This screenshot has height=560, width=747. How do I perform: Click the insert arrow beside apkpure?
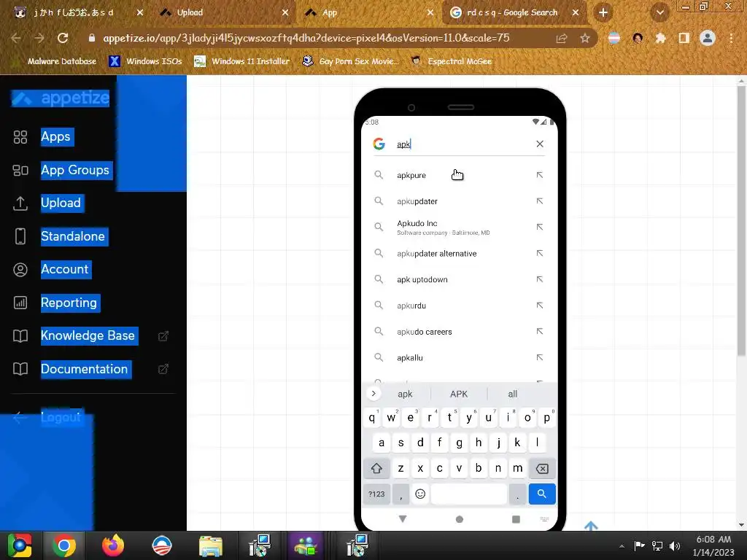coord(540,175)
